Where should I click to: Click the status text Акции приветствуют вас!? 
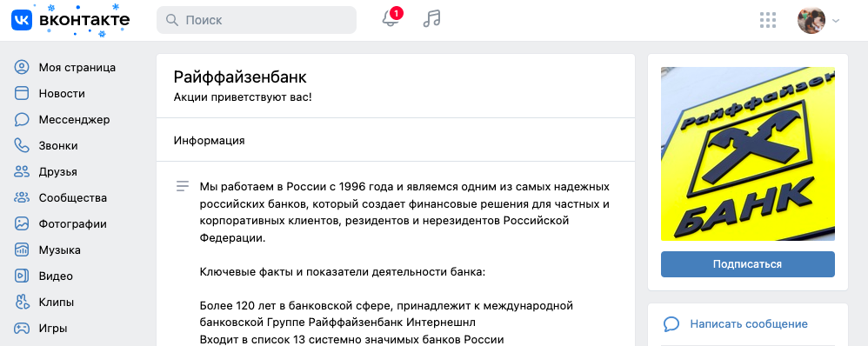coord(243,97)
